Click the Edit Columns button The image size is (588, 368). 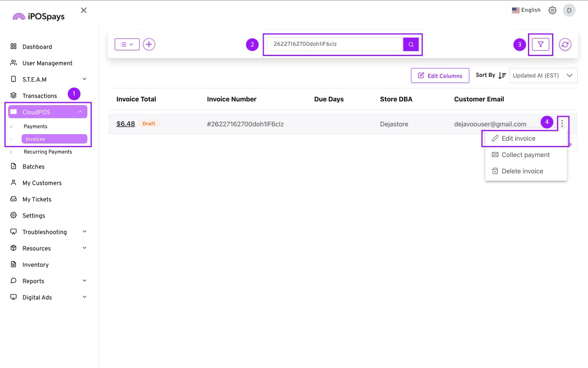[x=440, y=76]
